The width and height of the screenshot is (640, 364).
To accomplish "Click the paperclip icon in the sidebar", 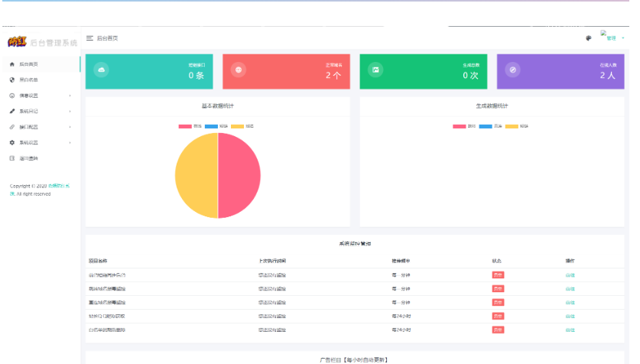I will [x=12, y=127].
